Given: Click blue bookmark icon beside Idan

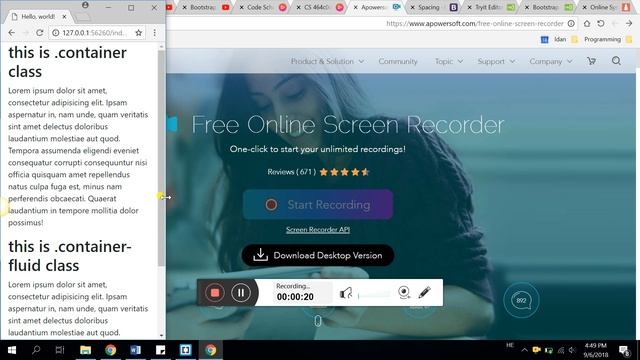Looking at the screenshot, I should click(544, 40).
